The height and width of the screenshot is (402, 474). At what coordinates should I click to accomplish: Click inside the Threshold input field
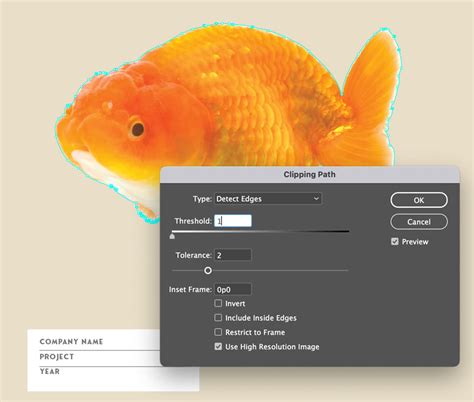(x=233, y=221)
